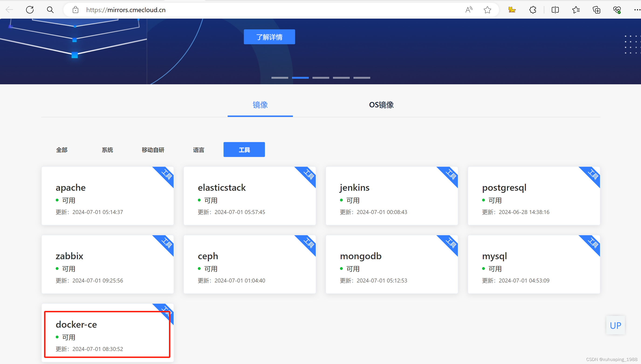Open the ceph mirror card
The width and height of the screenshot is (641, 364).
point(250,264)
